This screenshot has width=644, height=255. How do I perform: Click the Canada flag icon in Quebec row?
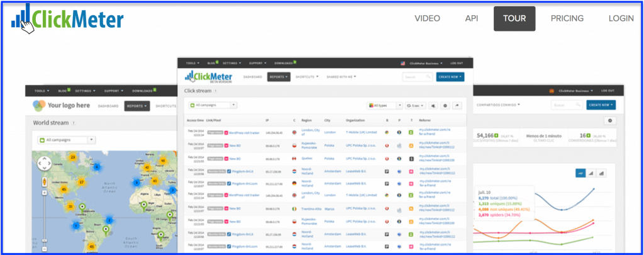[294, 158]
